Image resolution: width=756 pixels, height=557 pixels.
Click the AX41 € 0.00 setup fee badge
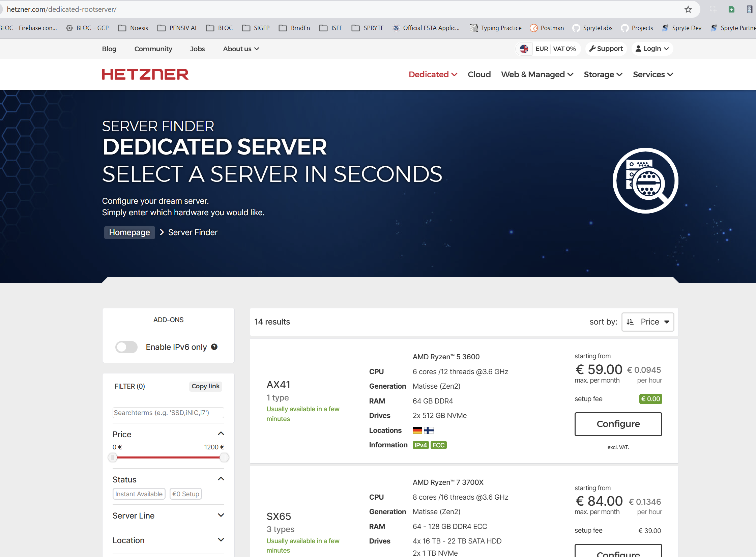point(650,399)
